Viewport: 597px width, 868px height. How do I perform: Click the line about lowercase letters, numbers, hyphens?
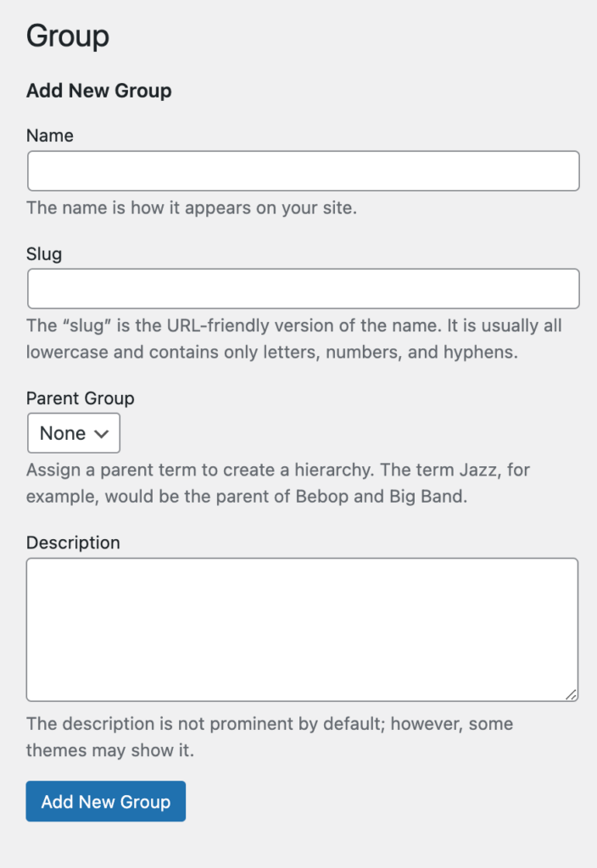pyautogui.click(x=272, y=352)
